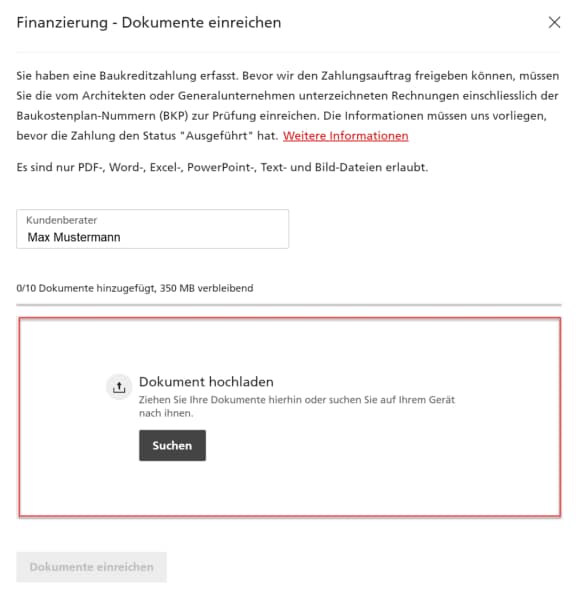Click the Dokument hochladen heading
The width and height of the screenshot is (580, 594).
point(206,381)
